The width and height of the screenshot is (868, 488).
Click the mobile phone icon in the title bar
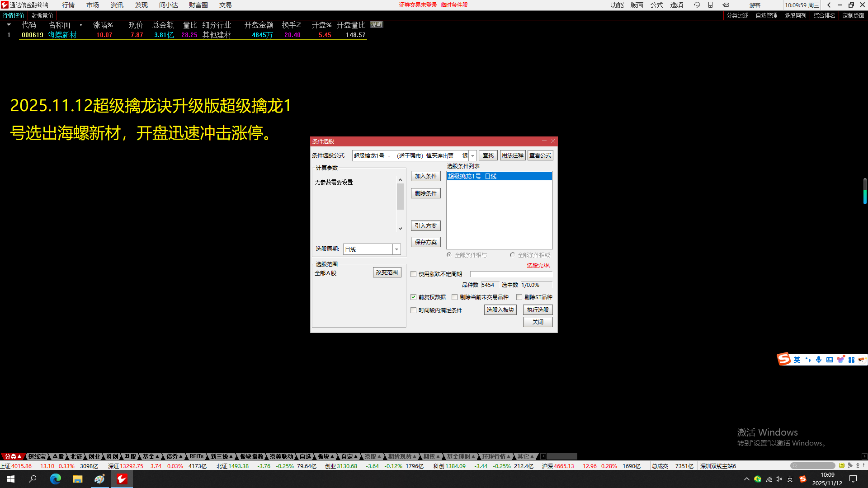click(710, 5)
